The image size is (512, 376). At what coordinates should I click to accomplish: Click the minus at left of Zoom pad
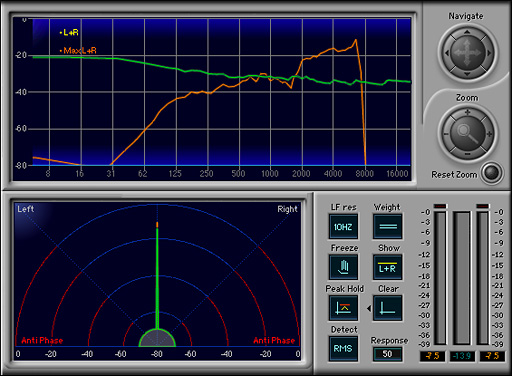click(446, 134)
